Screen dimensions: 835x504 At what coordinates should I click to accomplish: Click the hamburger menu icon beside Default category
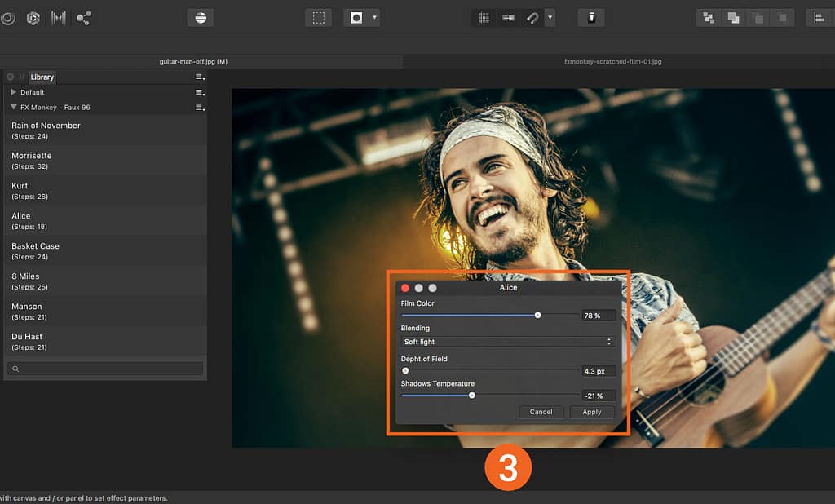click(199, 92)
